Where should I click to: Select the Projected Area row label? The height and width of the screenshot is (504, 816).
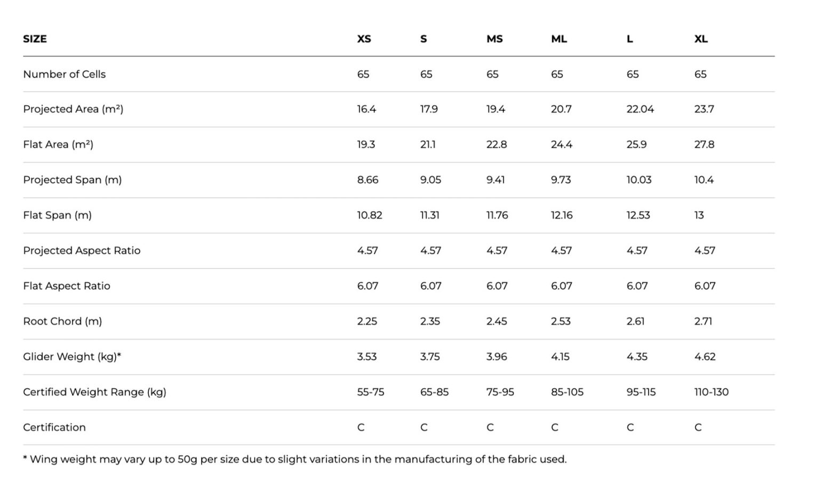pos(73,109)
